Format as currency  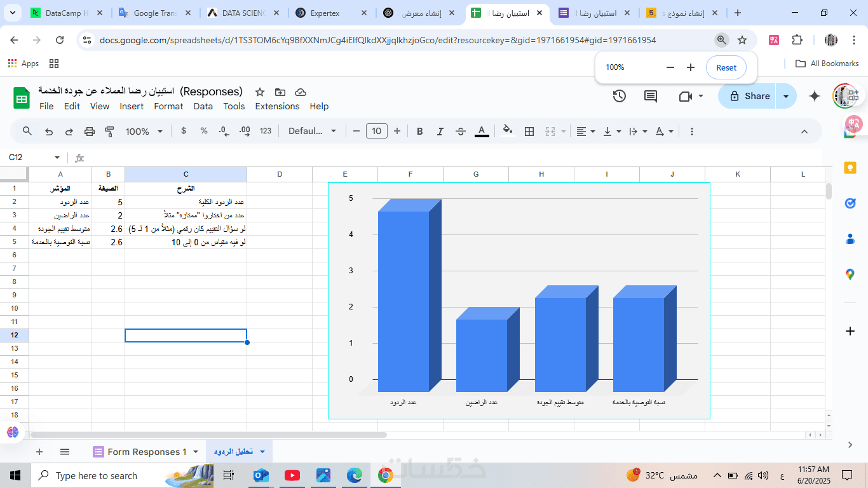pyautogui.click(x=184, y=131)
